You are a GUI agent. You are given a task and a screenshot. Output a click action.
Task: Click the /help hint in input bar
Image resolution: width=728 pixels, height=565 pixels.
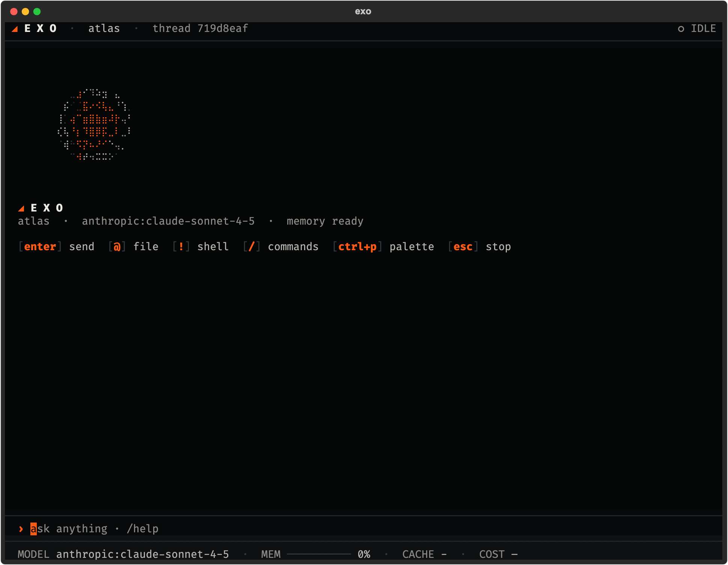click(142, 529)
